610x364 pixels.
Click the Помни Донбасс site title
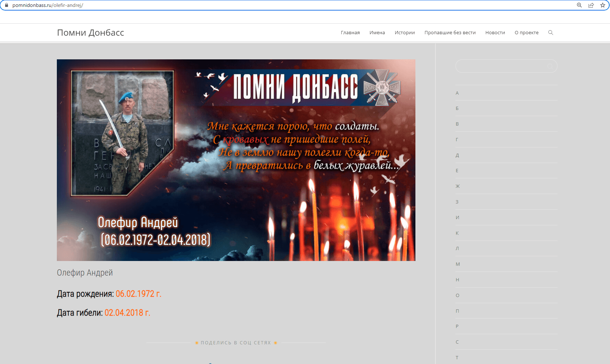tap(90, 32)
